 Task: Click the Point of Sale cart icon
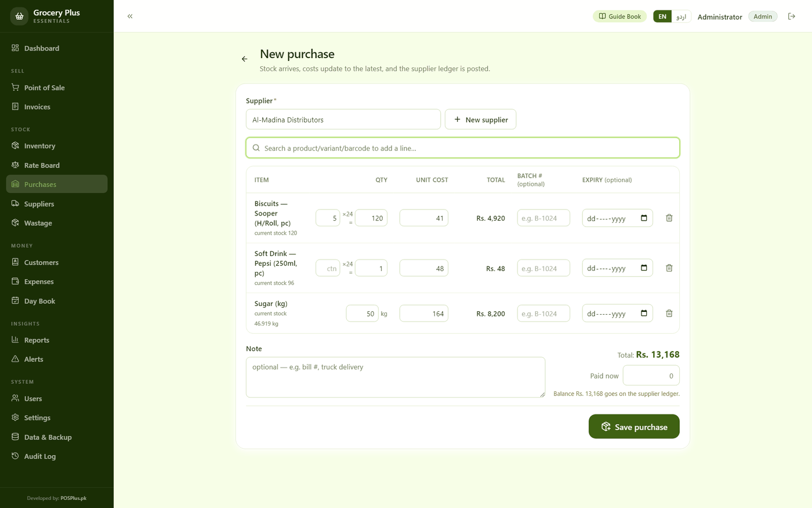click(15, 87)
